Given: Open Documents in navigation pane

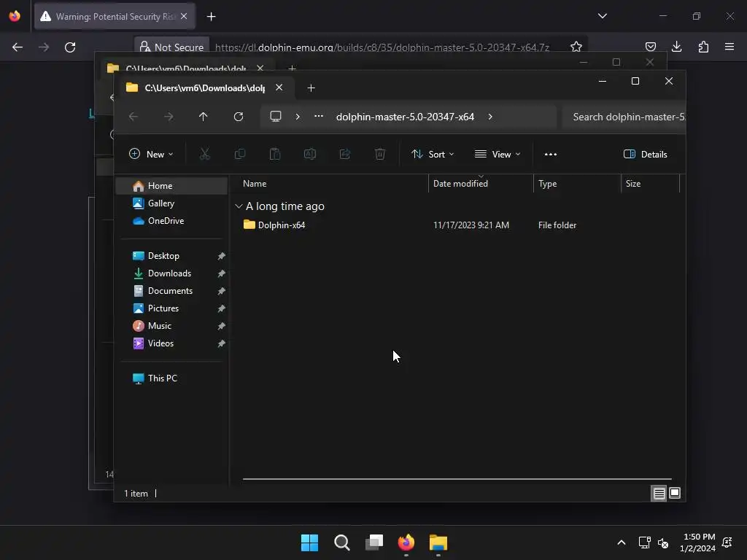Looking at the screenshot, I should pos(171,291).
